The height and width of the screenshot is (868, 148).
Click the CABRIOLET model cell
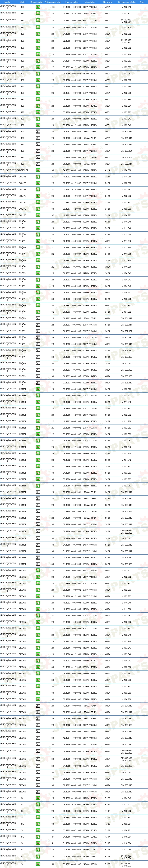point(22,170)
